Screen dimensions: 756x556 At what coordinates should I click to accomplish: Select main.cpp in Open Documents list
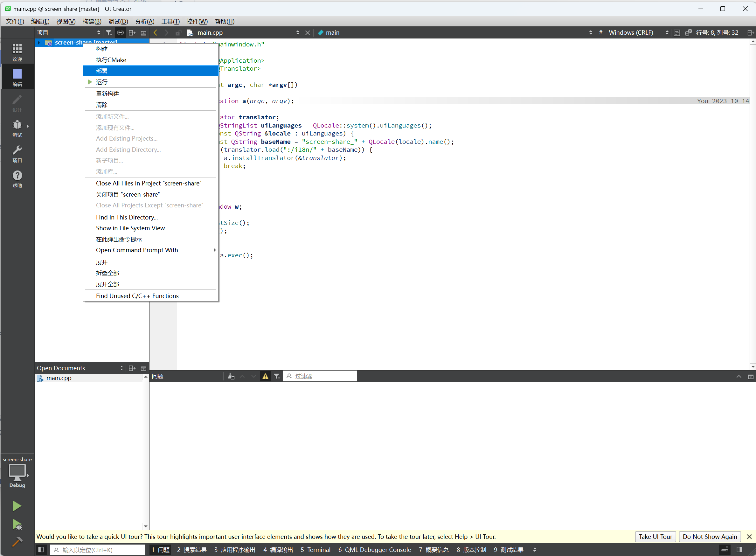coord(89,378)
